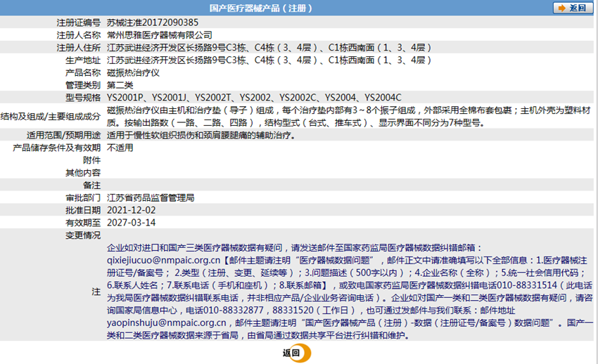Click approving department 江苏省药品监督管理局
The image size is (598, 364).
[x=151, y=198]
